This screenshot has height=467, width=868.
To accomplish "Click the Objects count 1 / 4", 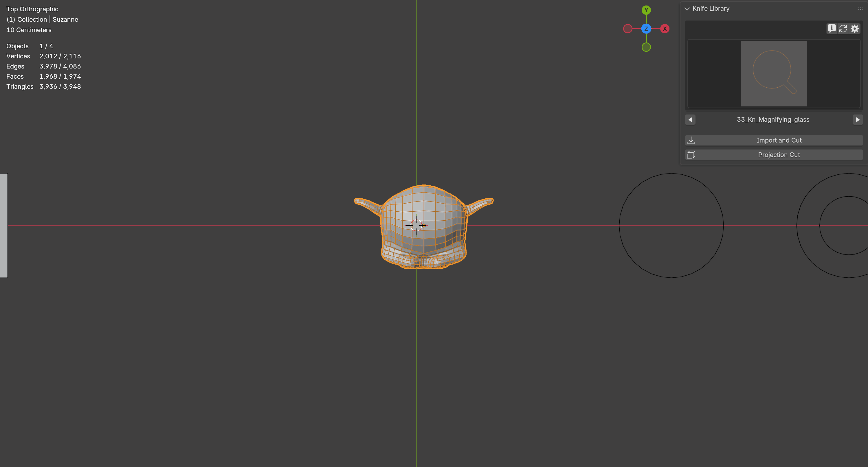I will click(46, 46).
